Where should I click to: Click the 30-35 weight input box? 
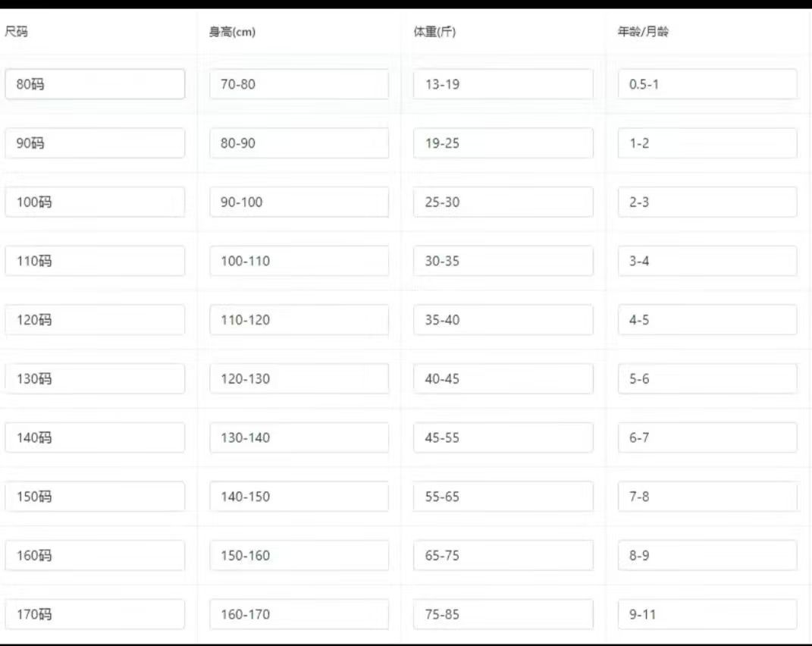503,261
